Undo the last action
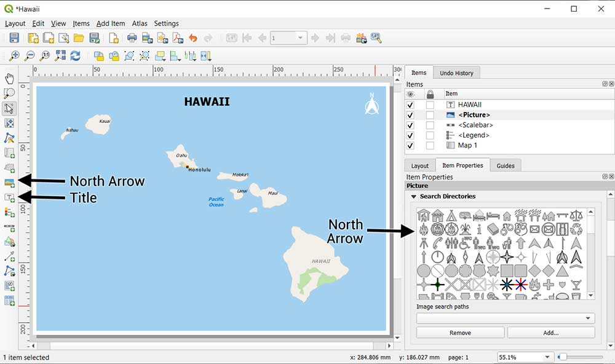 point(193,38)
